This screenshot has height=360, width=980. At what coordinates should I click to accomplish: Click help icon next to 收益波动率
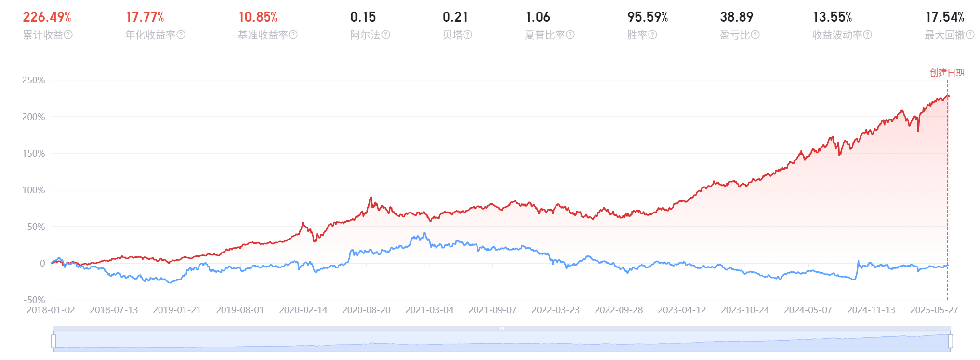click(868, 35)
